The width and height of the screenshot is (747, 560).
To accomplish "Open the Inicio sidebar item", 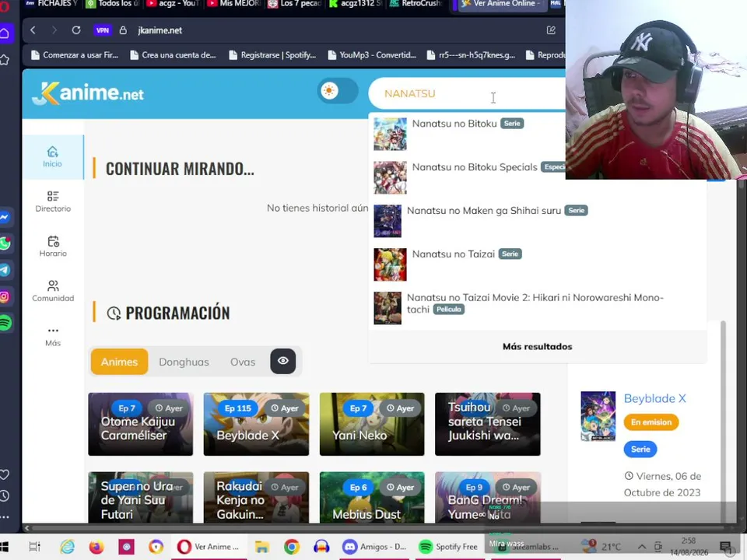I will 52,157.
